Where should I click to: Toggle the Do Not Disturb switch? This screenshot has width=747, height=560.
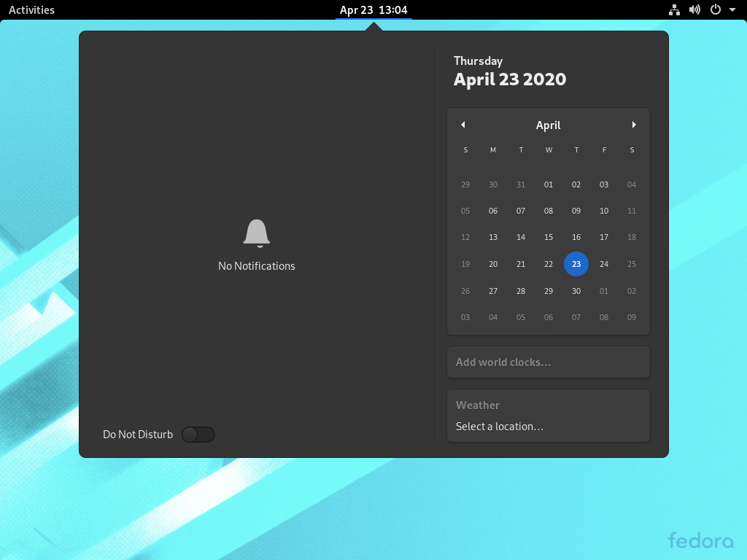198,434
